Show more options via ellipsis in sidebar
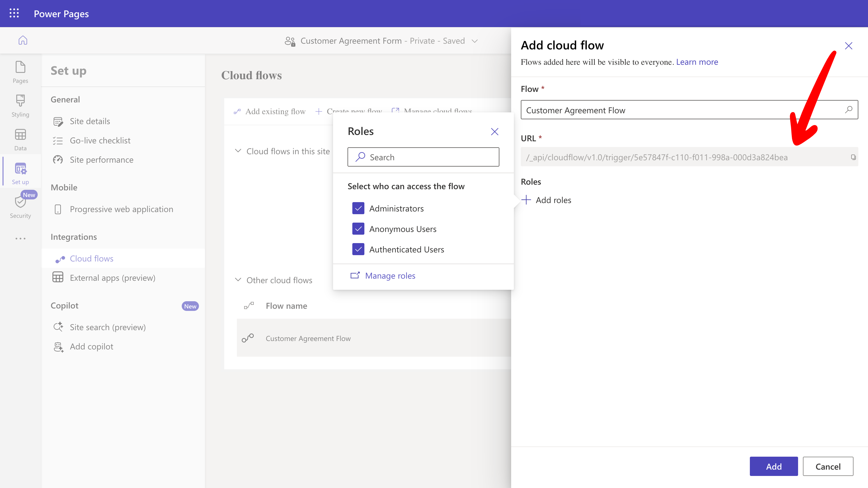 (x=20, y=239)
